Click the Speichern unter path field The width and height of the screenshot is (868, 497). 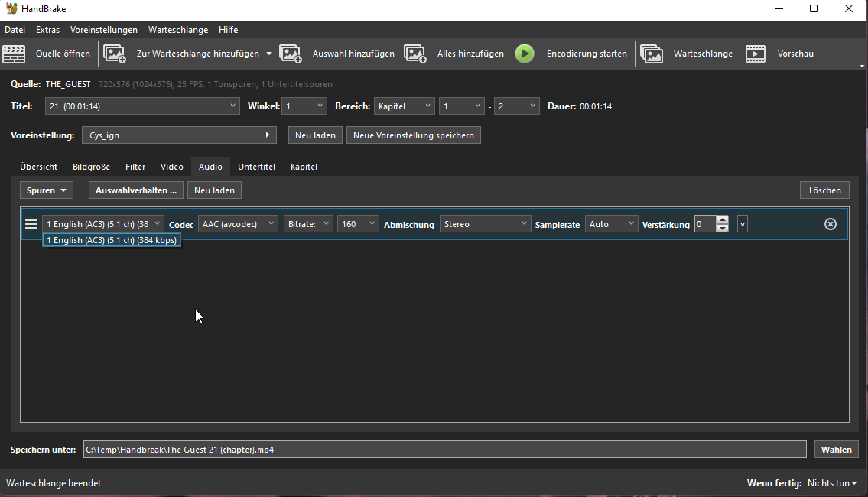tap(444, 450)
